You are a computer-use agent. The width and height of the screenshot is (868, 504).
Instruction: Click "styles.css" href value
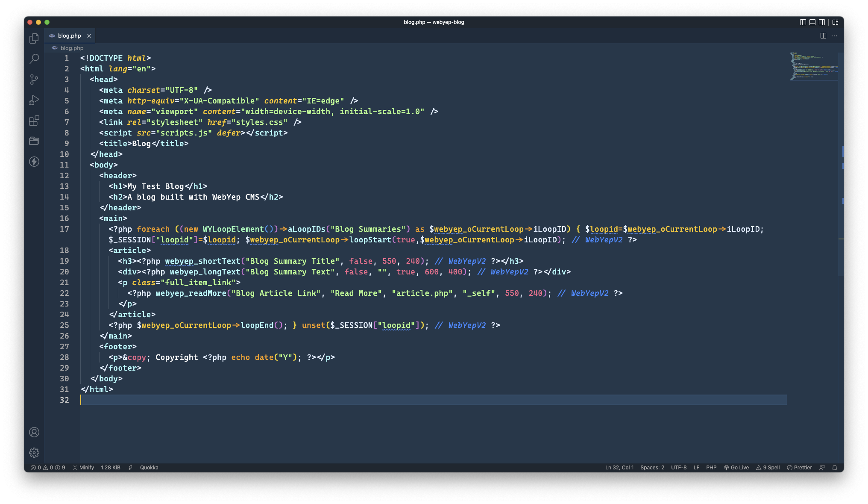tap(259, 122)
